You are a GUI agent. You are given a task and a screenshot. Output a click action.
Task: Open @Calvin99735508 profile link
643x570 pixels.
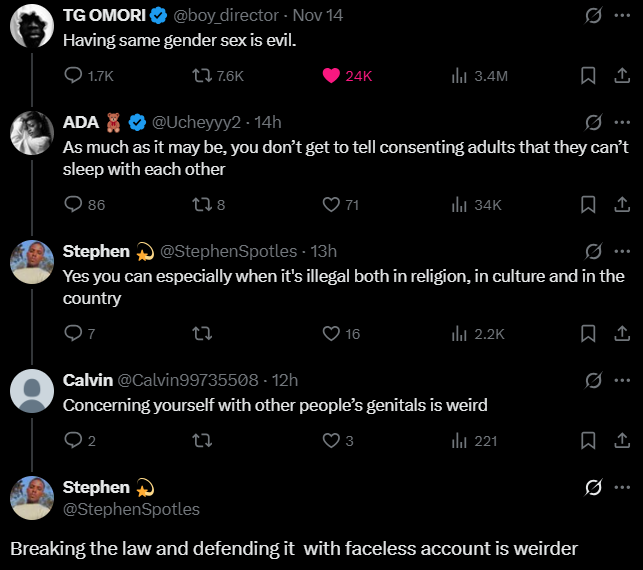pyautogui.click(x=189, y=380)
